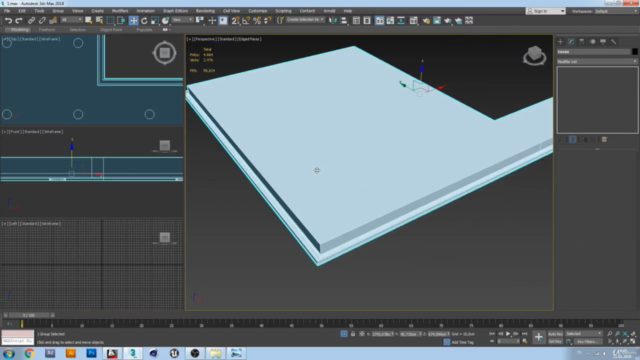The width and height of the screenshot is (640, 360).
Task: Toggle Window/Crossing selection mode
Action: coord(121,20)
